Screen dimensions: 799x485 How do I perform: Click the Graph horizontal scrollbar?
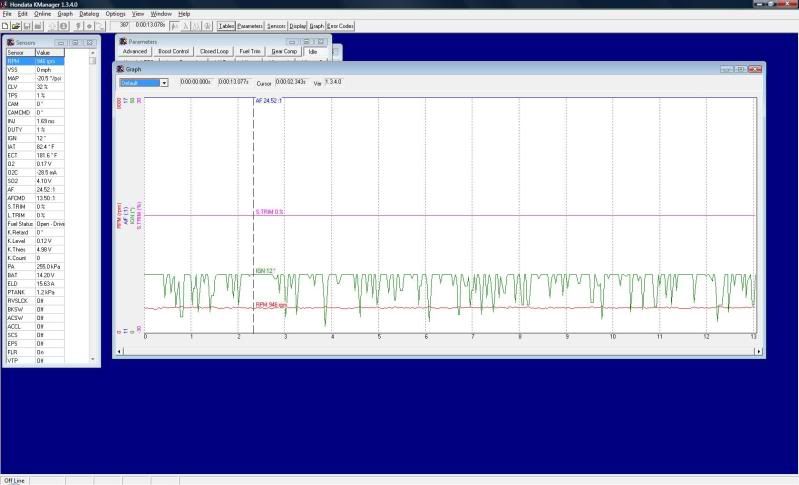point(440,351)
